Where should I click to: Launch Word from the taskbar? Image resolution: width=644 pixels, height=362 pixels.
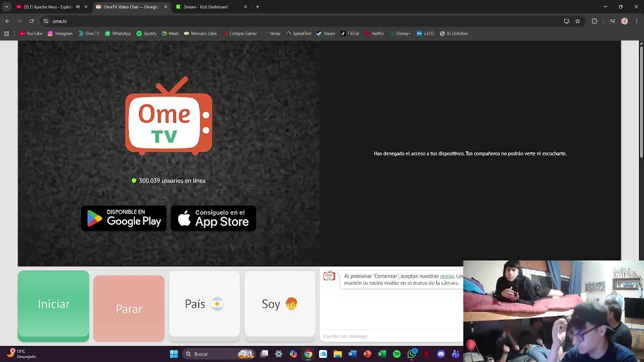352,354
